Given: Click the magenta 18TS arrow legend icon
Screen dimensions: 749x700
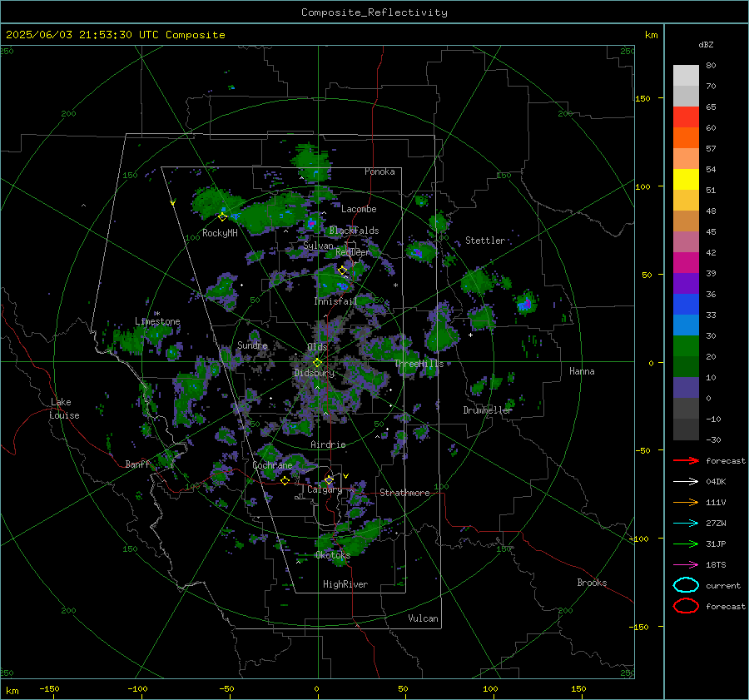Looking at the screenshot, I should (686, 565).
